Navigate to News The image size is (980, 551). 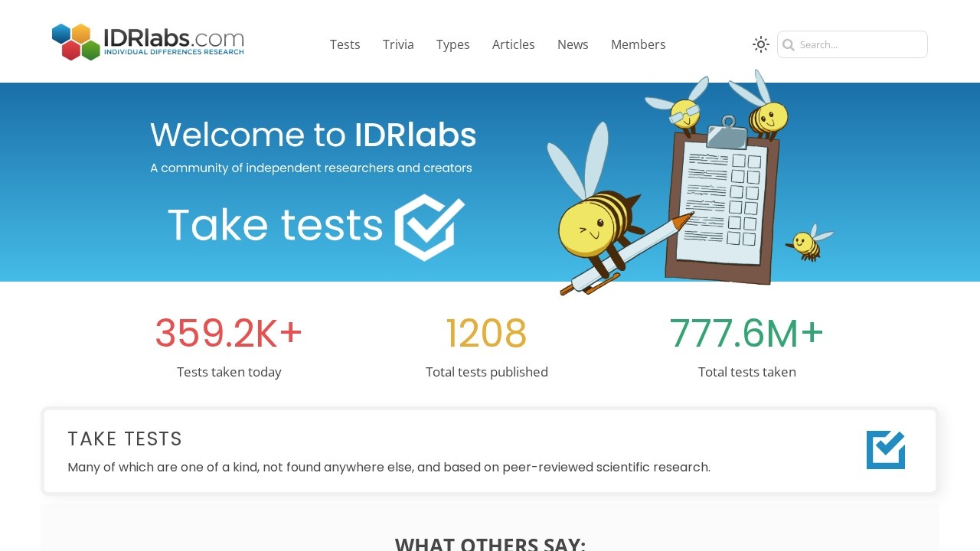pos(573,44)
